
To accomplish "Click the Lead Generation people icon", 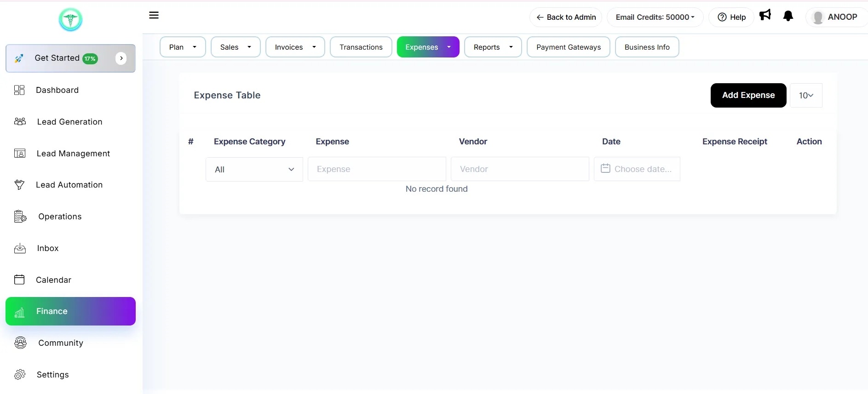I will [20, 121].
